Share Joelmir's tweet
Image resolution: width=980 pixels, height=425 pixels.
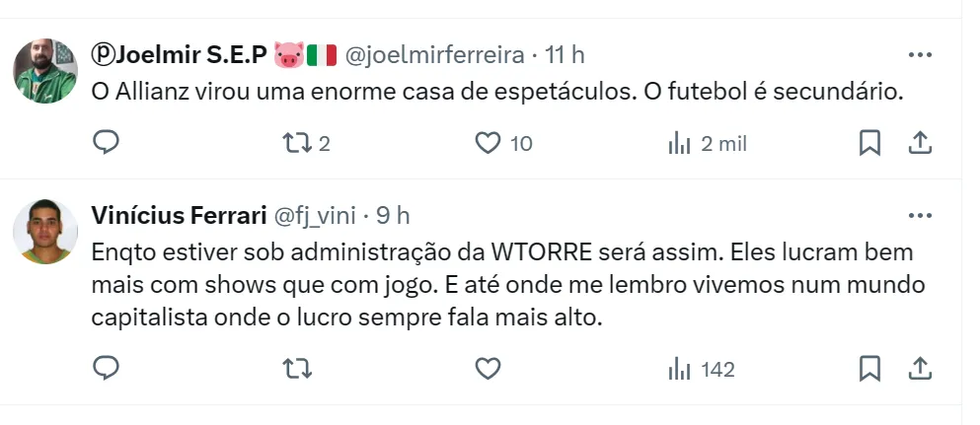(920, 144)
